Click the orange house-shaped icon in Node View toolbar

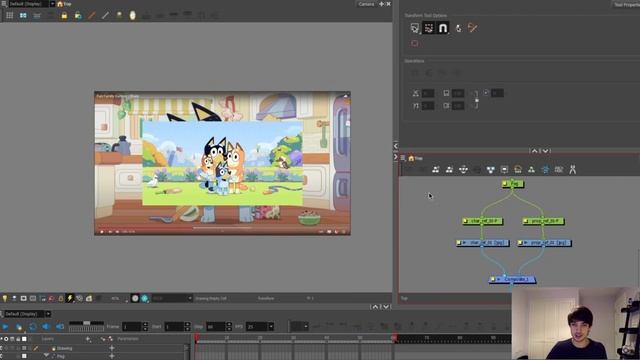click(x=518, y=169)
